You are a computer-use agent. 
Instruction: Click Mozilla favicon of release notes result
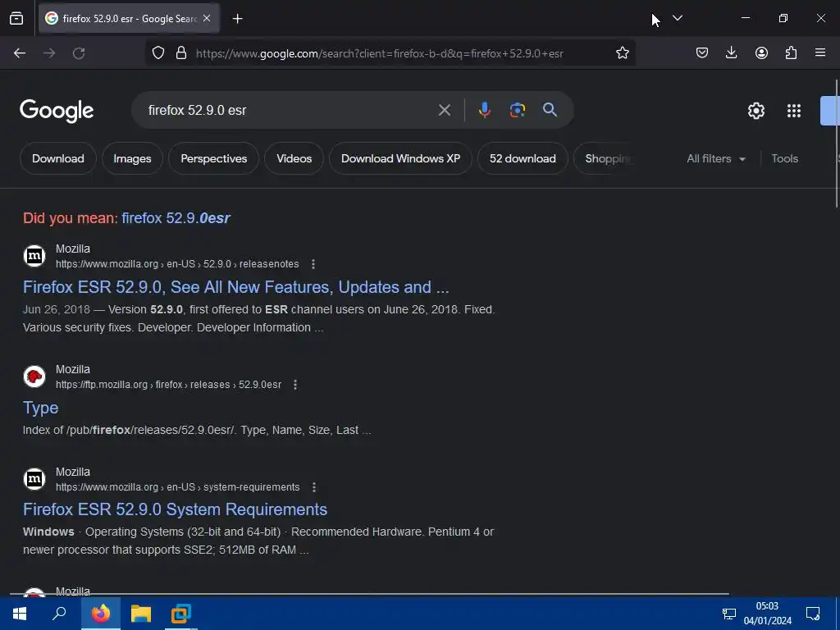(34, 256)
